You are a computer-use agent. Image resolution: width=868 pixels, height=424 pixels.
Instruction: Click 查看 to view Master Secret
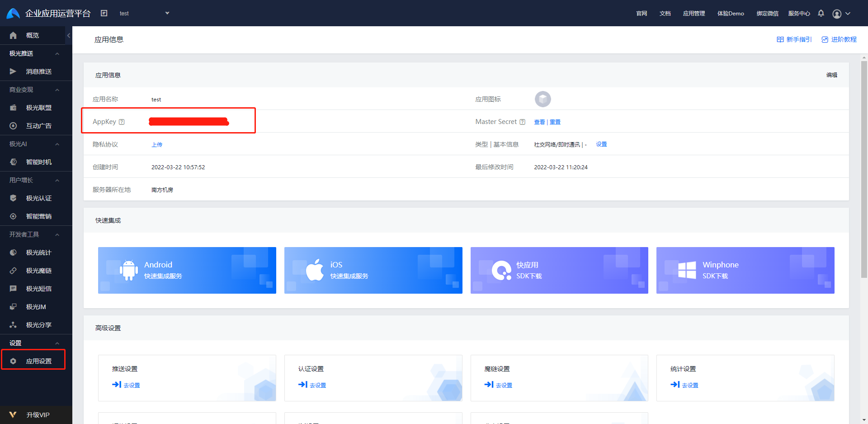[x=539, y=122]
